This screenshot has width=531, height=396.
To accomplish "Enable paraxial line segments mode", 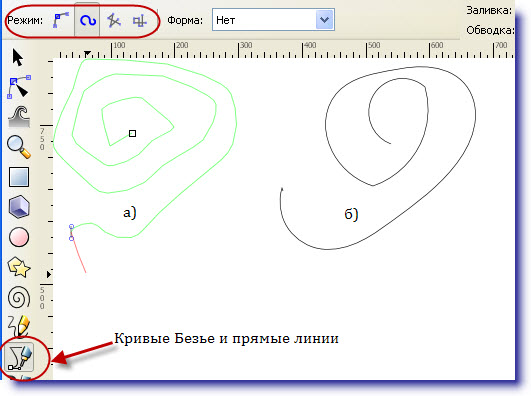I will (140, 21).
